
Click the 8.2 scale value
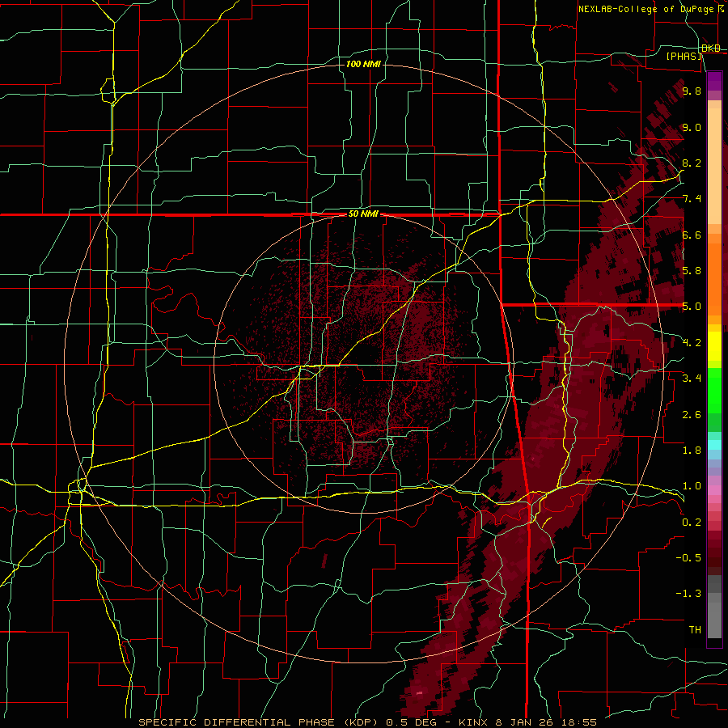[x=692, y=163]
